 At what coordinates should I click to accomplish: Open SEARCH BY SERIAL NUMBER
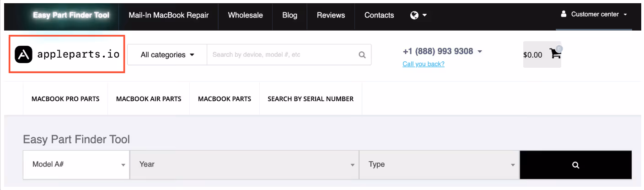[311, 99]
